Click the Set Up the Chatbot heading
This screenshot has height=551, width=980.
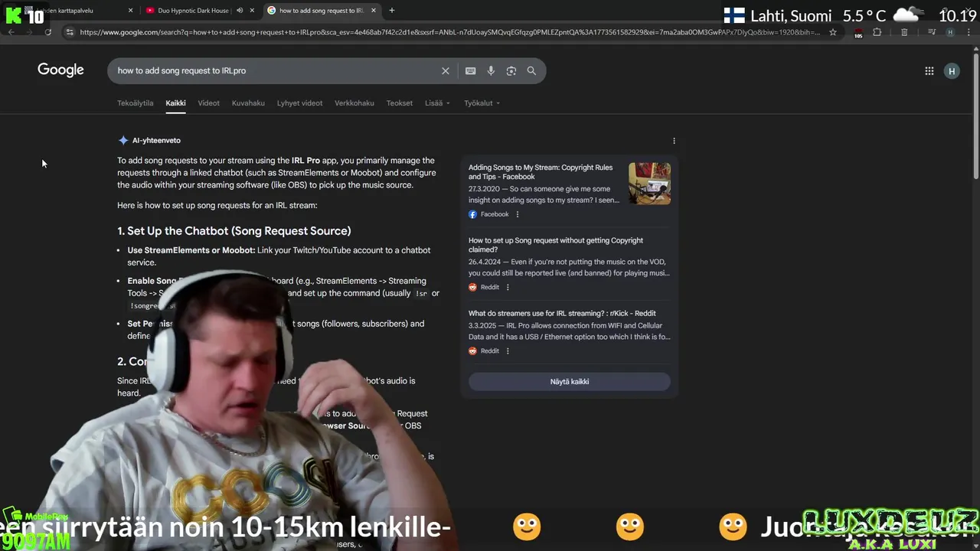(234, 231)
